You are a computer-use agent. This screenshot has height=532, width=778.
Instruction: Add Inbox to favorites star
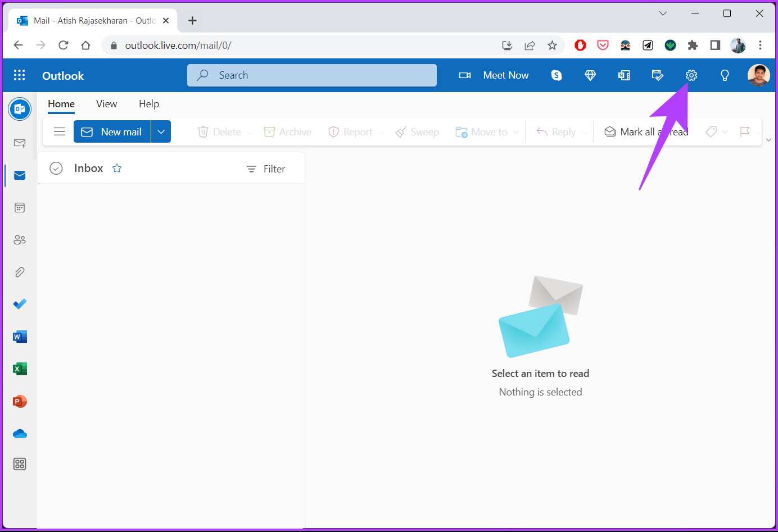[117, 168]
